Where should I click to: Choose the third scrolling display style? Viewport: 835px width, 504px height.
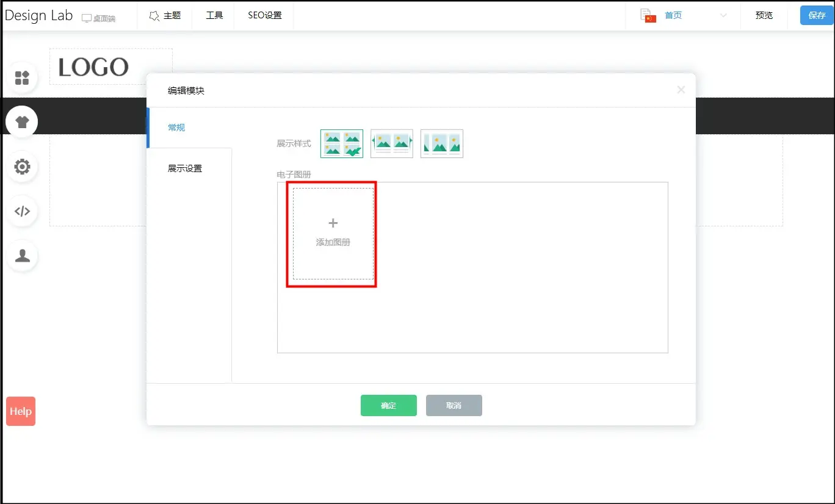point(442,143)
